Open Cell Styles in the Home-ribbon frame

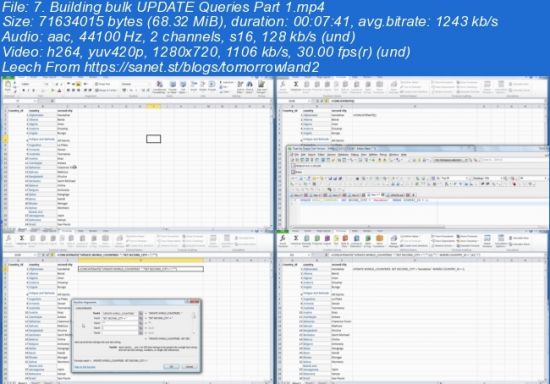[x=183, y=87]
